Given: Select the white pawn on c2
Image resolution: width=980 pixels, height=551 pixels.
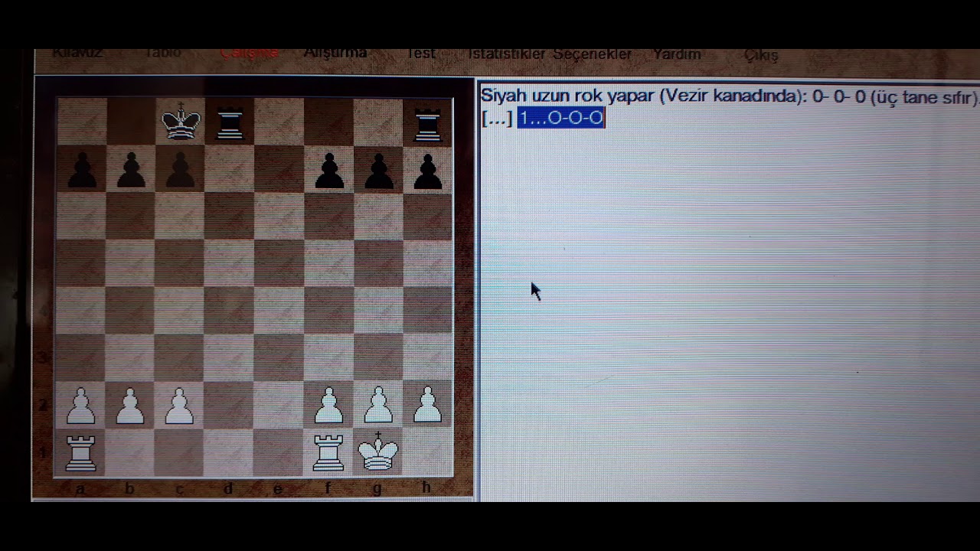Looking at the screenshot, I should tap(179, 406).
